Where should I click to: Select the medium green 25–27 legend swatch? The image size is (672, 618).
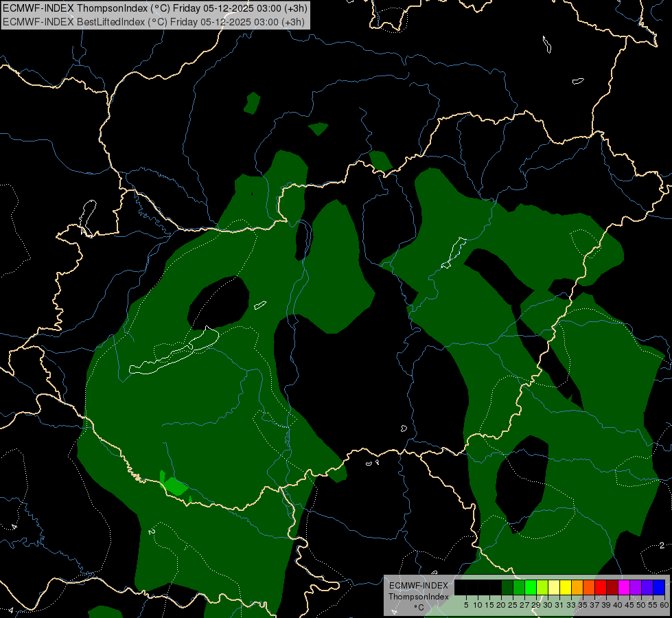coord(519,587)
